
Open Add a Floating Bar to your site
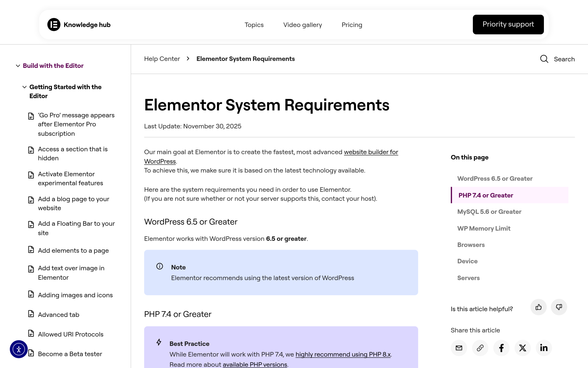(76, 228)
